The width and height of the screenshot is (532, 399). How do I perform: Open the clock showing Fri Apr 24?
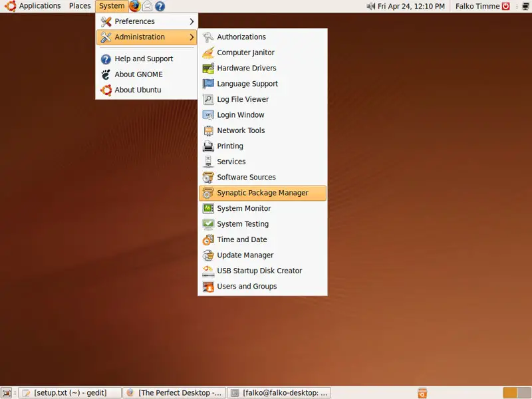coord(411,6)
